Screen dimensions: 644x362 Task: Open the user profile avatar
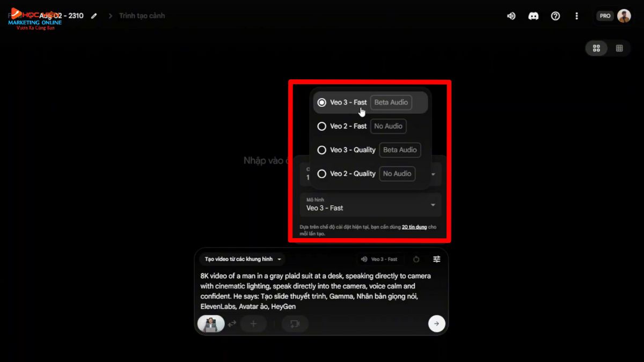tap(624, 16)
